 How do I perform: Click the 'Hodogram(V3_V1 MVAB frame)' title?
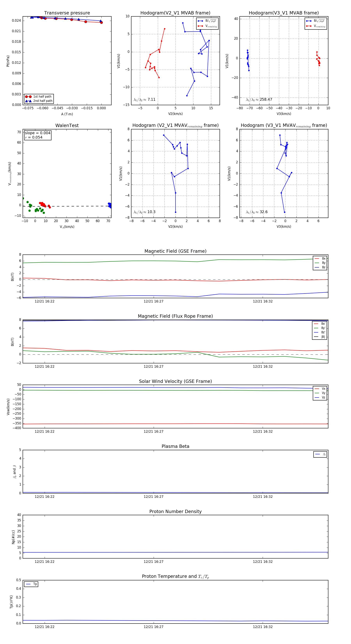(284, 13)
